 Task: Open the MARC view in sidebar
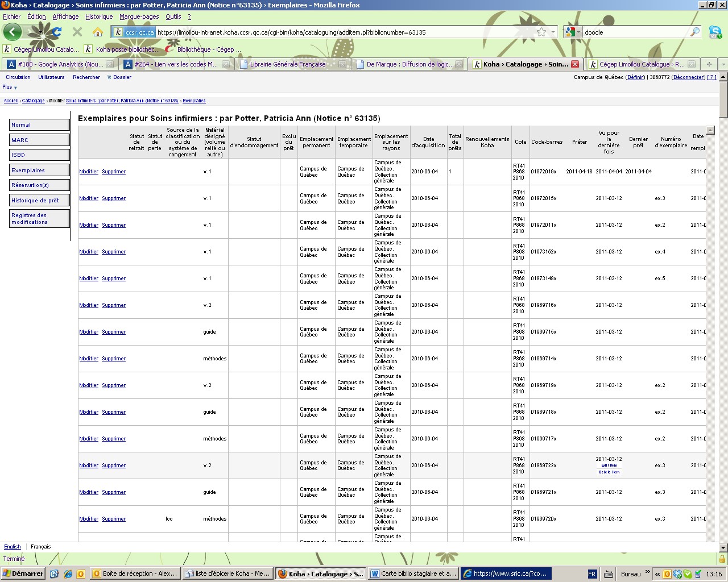pyautogui.click(x=39, y=140)
